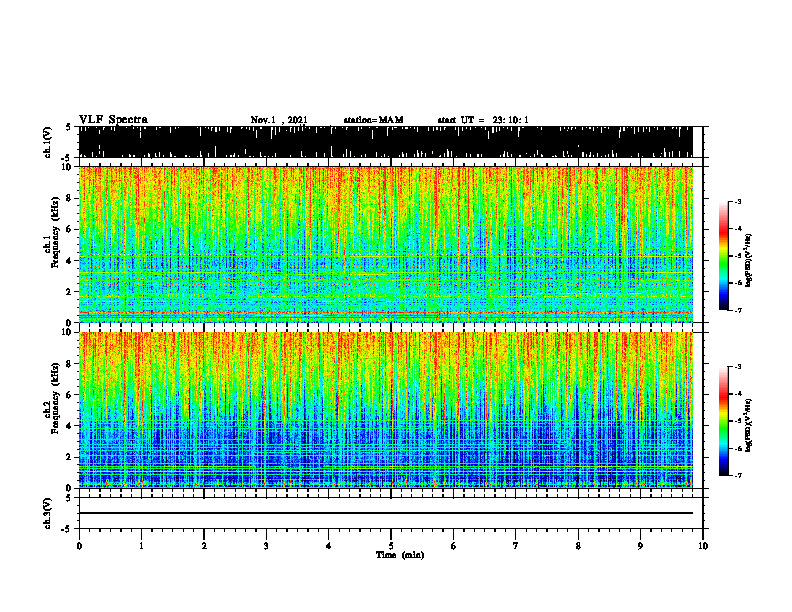Select the "start UT = 23:10: 1" text
The height and width of the screenshot is (612, 792).
click(x=483, y=120)
